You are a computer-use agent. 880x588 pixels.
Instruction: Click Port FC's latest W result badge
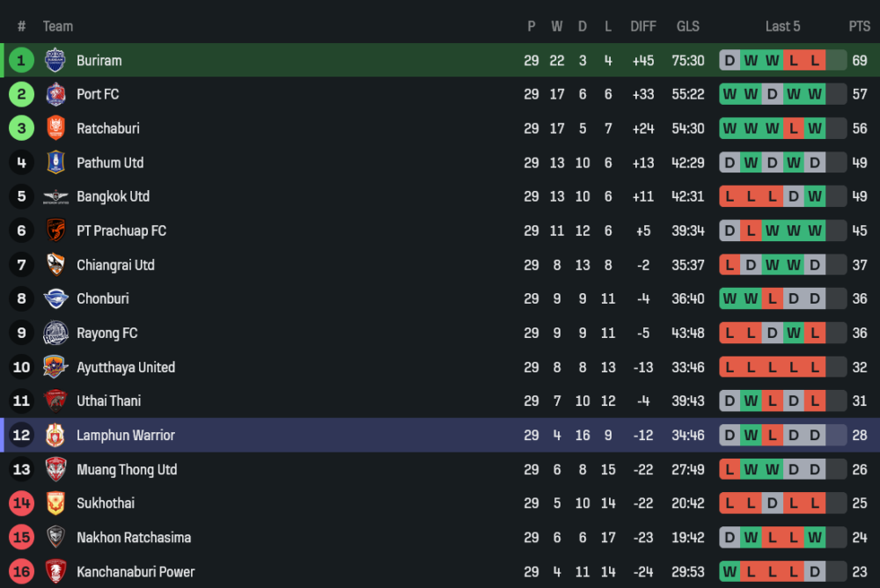point(815,94)
